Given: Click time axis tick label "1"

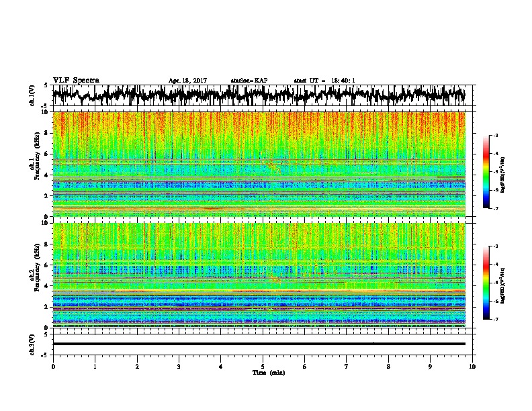Looking at the screenshot, I should pyautogui.click(x=95, y=367).
